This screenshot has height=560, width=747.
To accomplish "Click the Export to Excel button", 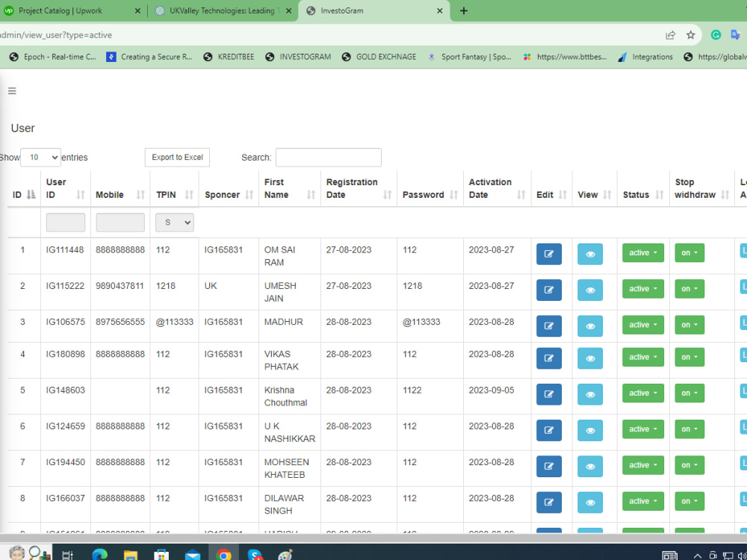I will [177, 158].
